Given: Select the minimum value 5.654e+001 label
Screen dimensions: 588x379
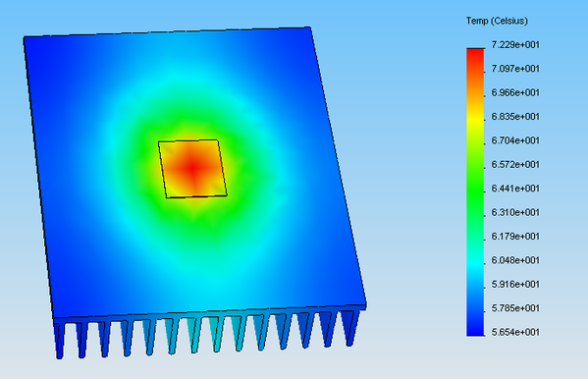Looking at the screenshot, I should pos(515,332).
